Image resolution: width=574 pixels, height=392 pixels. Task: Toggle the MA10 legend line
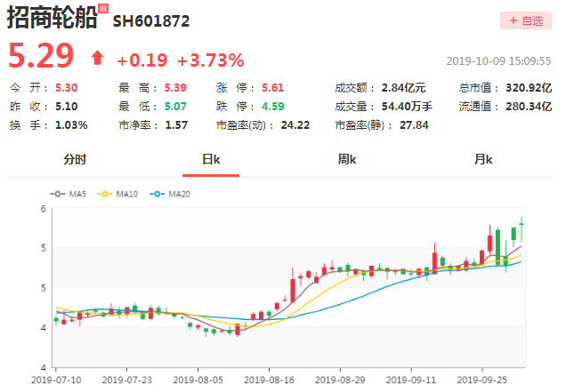(x=117, y=194)
